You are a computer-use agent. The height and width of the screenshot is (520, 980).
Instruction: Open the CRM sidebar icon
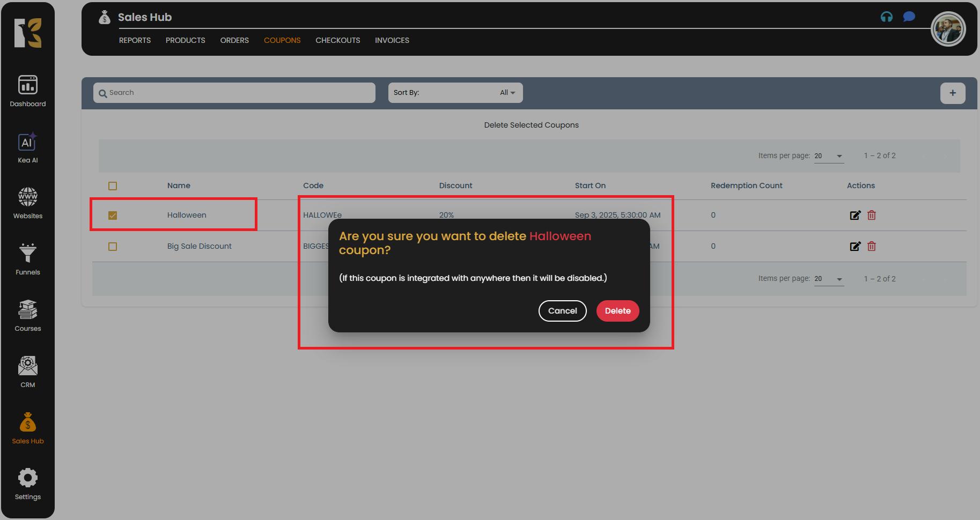28,367
